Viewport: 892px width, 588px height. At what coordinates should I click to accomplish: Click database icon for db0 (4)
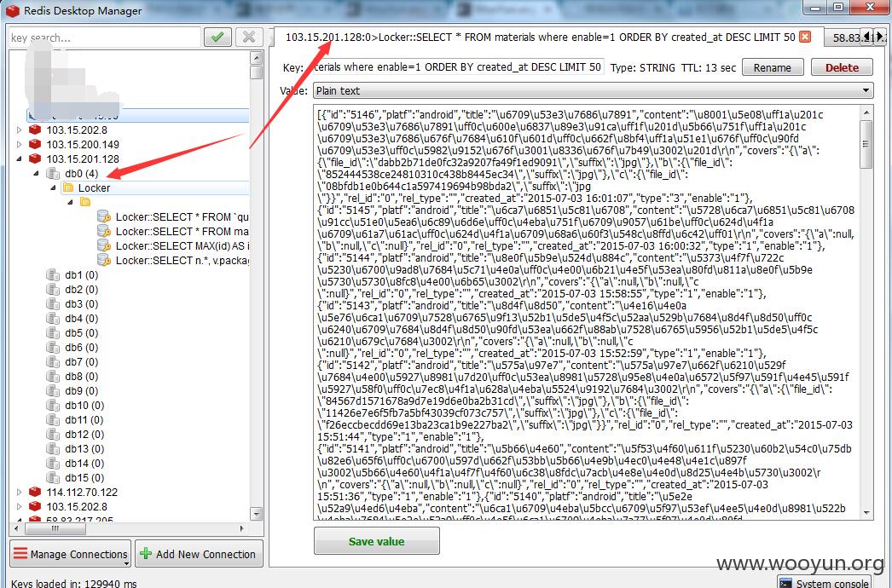(x=53, y=174)
